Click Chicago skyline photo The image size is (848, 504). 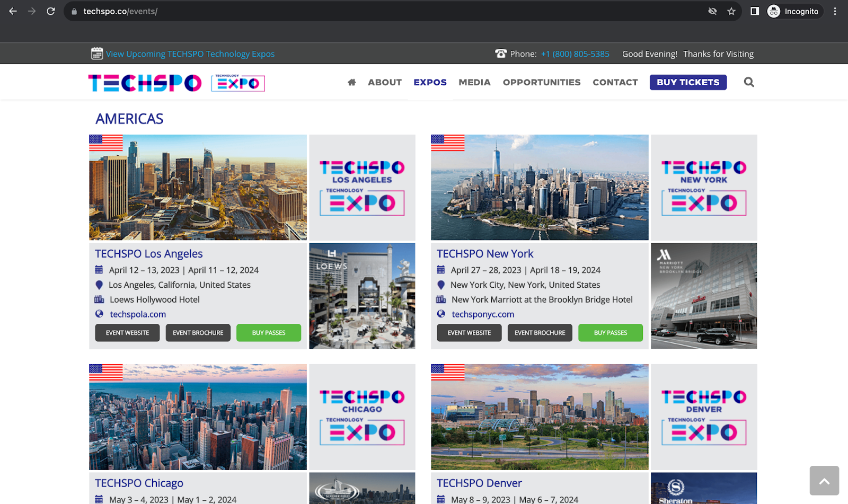pyautogui.click(x=198, y=417)
